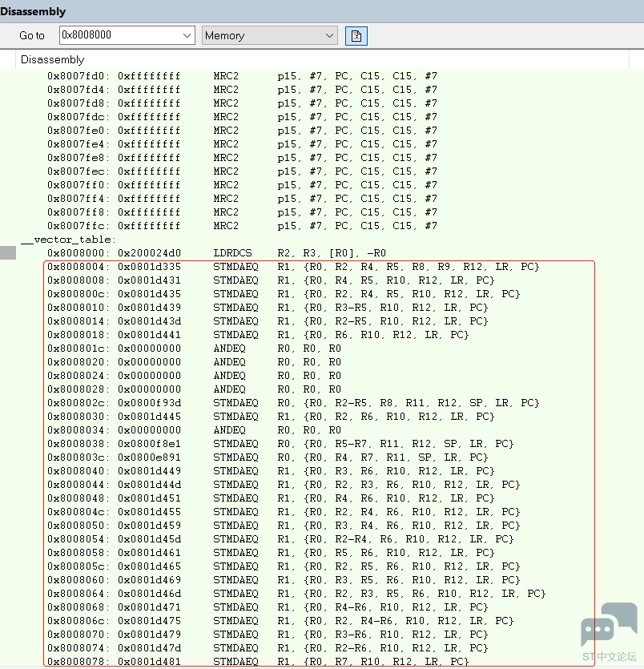This screenshot has height=669, width=644.
Task: Click the gray execution marker in margin
Action: click(x=8, y=252)
